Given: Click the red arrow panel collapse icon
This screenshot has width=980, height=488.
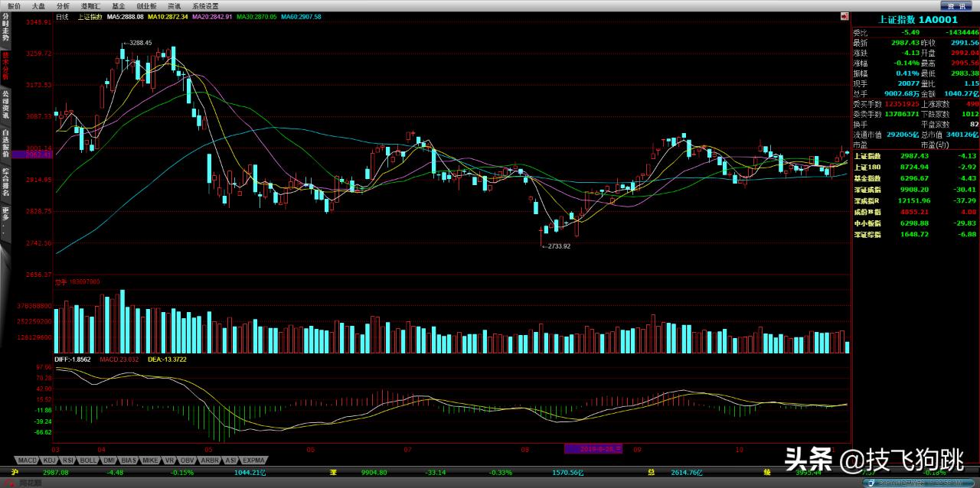Looking at the screenshot, I should click(x=844, y=16).
